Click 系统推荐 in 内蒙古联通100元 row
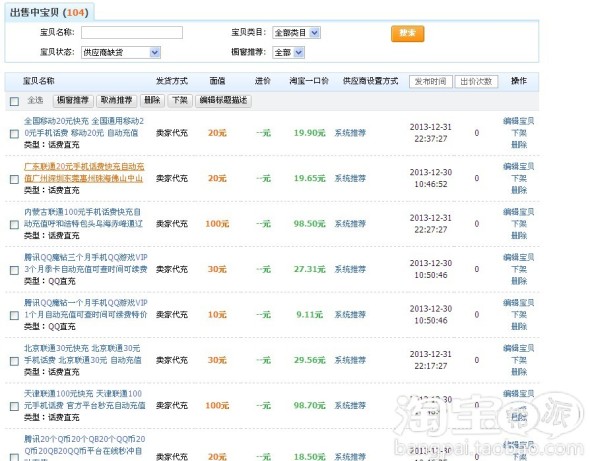 tap(350, 224)
